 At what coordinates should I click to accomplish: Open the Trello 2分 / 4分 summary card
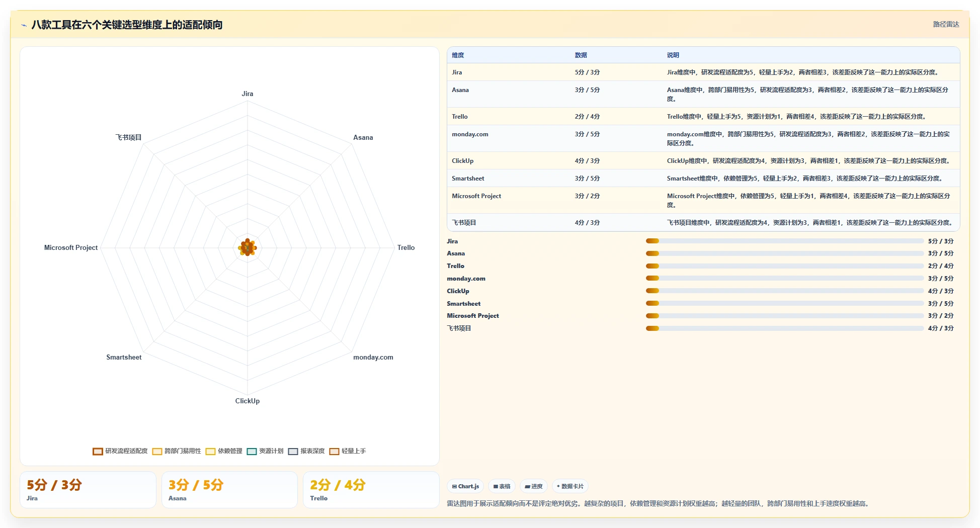point(371,490)
